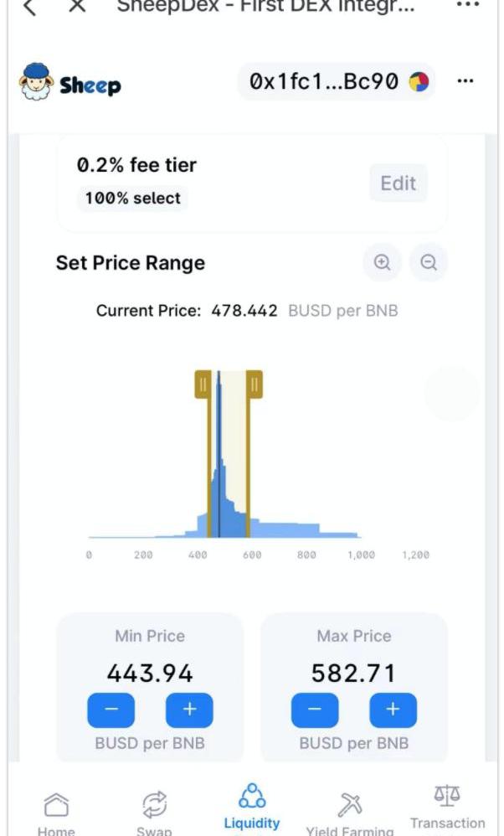The width and height of the screenshot is (504, 836).
Task: Tap the browser back arrow
Action: click(30, 8)
